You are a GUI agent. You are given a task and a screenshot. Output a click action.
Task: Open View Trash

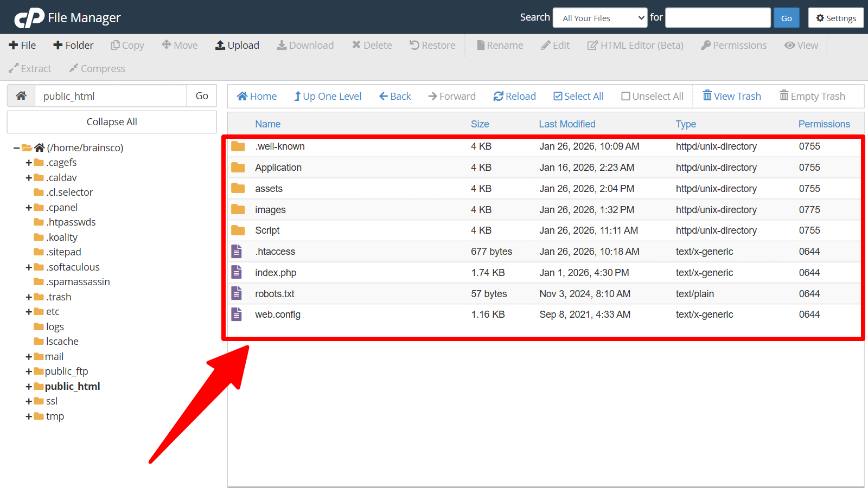732,96
